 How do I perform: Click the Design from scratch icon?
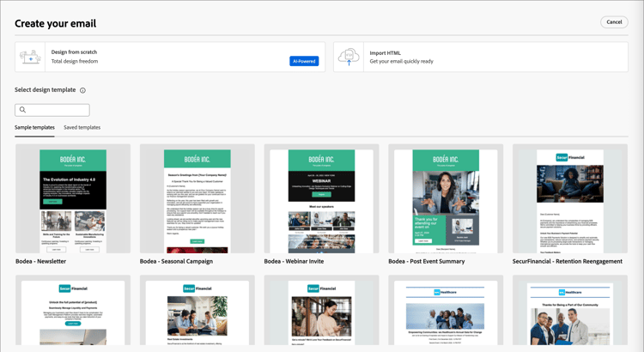(30, 57)
